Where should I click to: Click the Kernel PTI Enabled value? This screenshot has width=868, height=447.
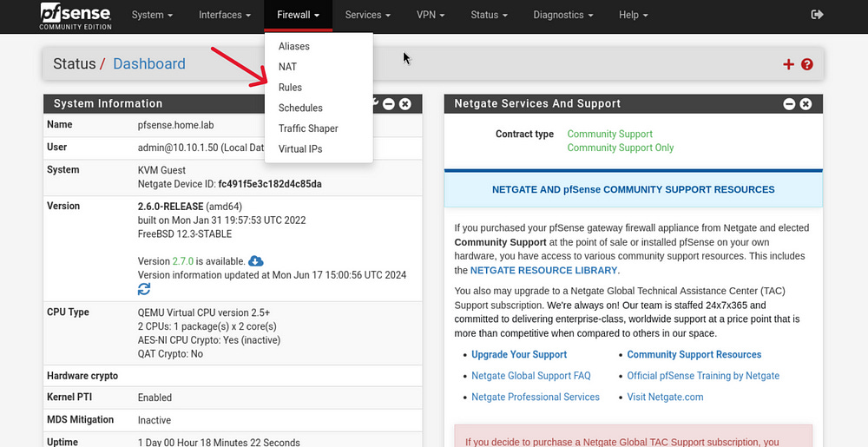(x=155, y=398)
